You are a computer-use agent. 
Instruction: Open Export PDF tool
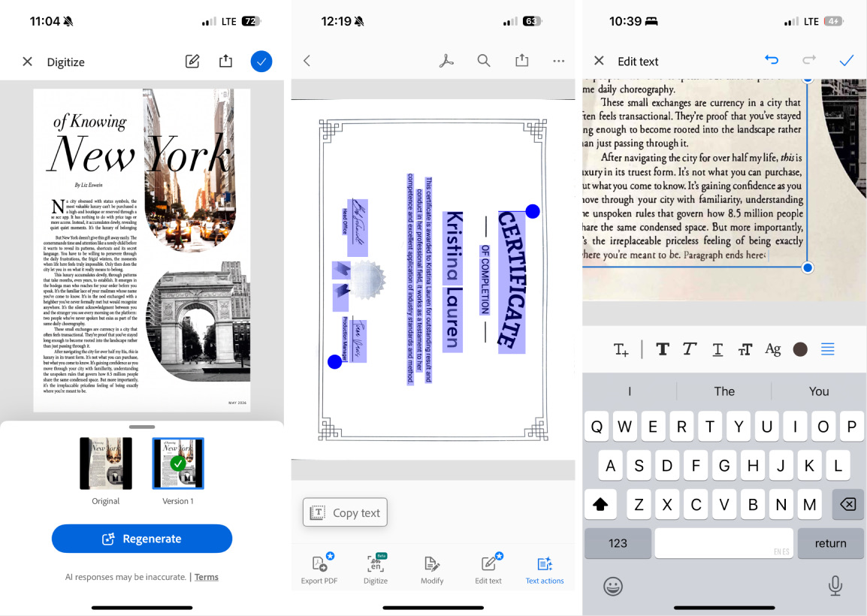click(319, 569)
